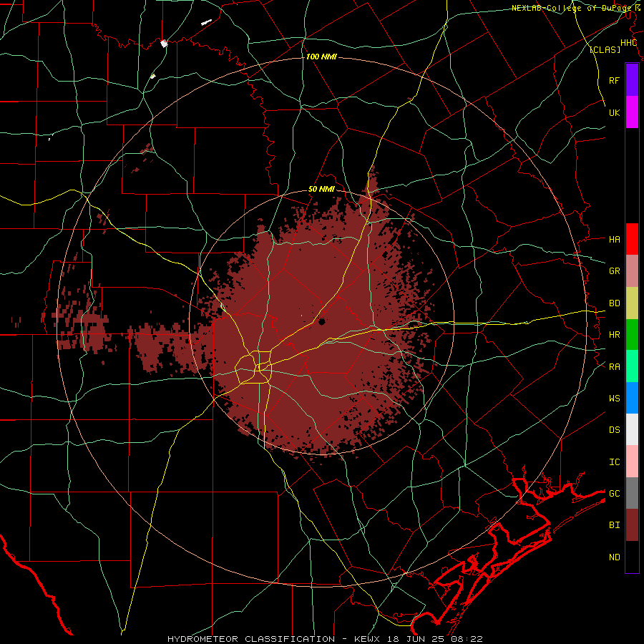
Task: Click the RF legend label
Action: [x=614, y=80]
